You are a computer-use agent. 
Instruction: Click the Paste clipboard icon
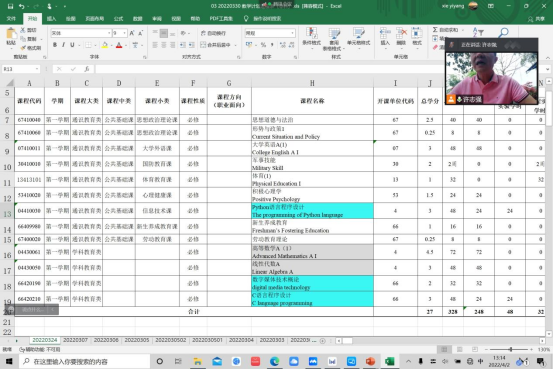click(x=11, y=34)
